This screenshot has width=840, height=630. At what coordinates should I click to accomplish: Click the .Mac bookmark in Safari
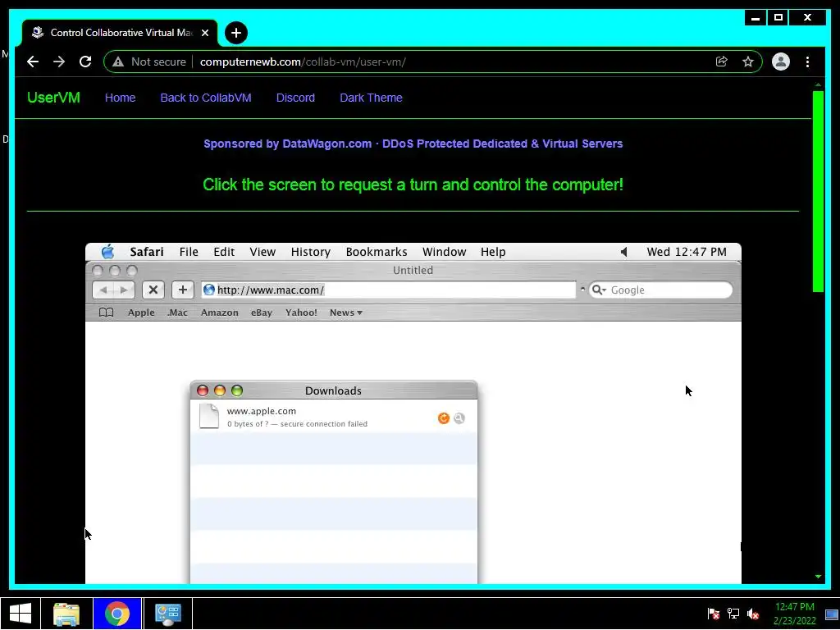click(x=177, y=313)
